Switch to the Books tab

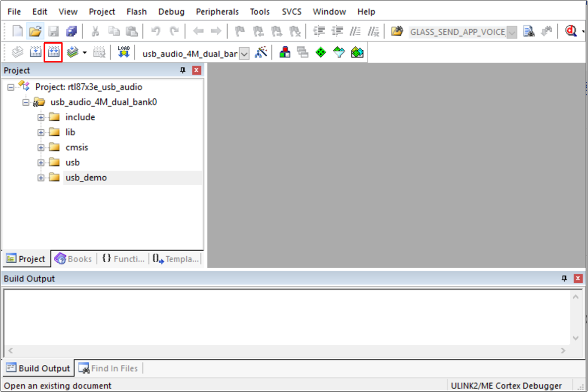click(74, 259)
